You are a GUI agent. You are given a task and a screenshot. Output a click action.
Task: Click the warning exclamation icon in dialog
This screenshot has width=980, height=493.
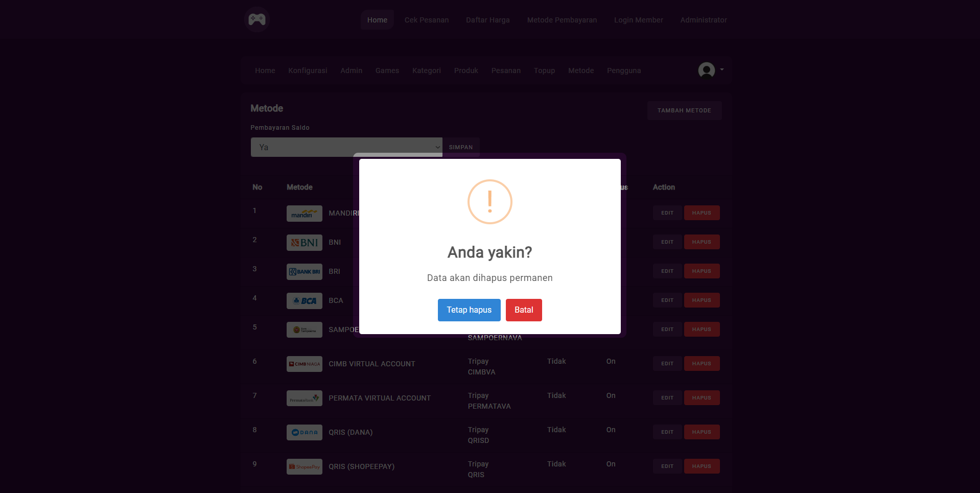pos(490,202)
